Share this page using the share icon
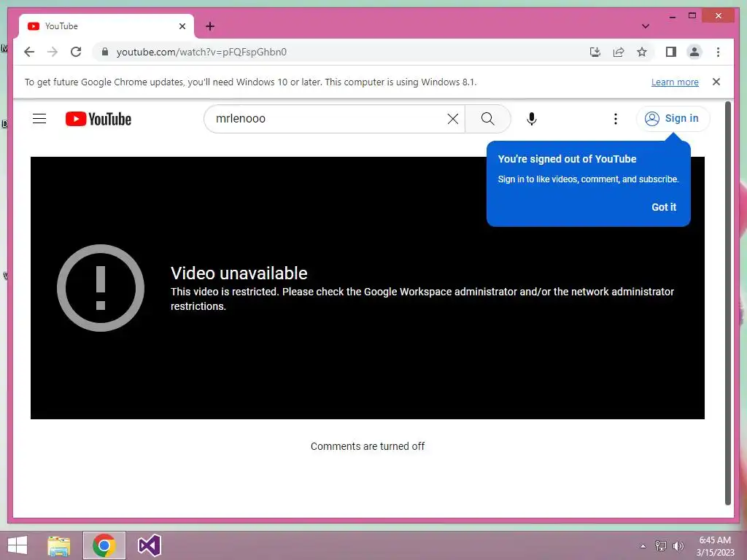Screen dimensions: 747x560 pos(619,52)
